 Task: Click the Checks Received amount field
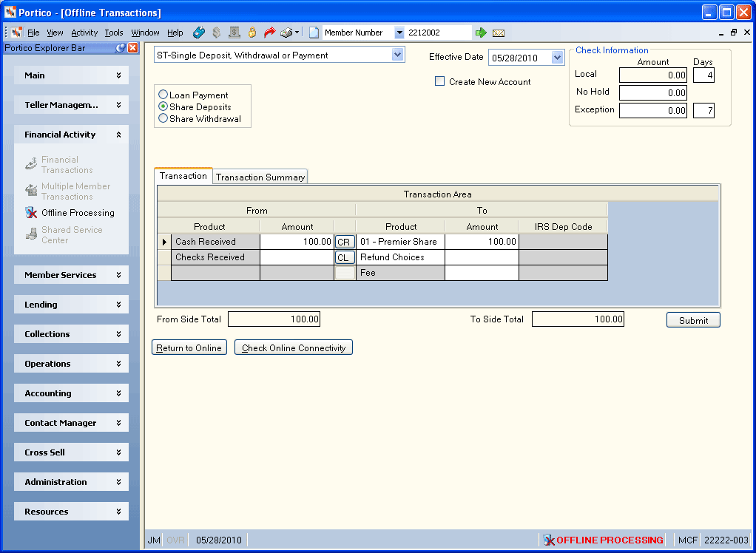point(297,257)
